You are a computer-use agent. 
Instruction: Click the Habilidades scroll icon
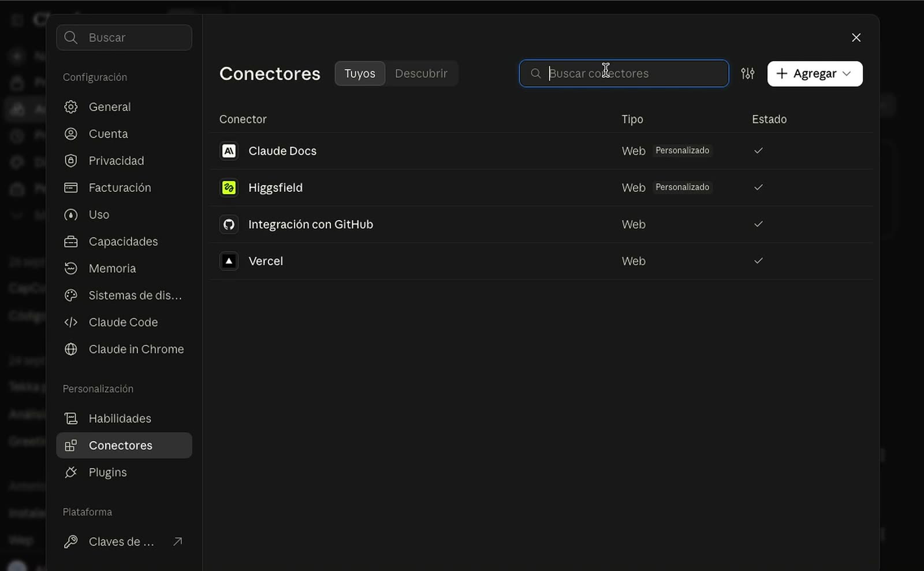coord(70,418)
